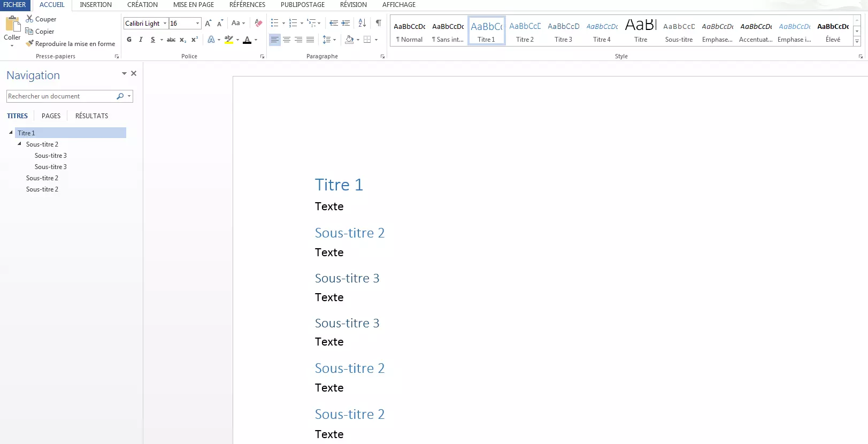Screen dimensions: 868x444
Task: Increase font size with grow font icon
Action: tap(208, 23)
